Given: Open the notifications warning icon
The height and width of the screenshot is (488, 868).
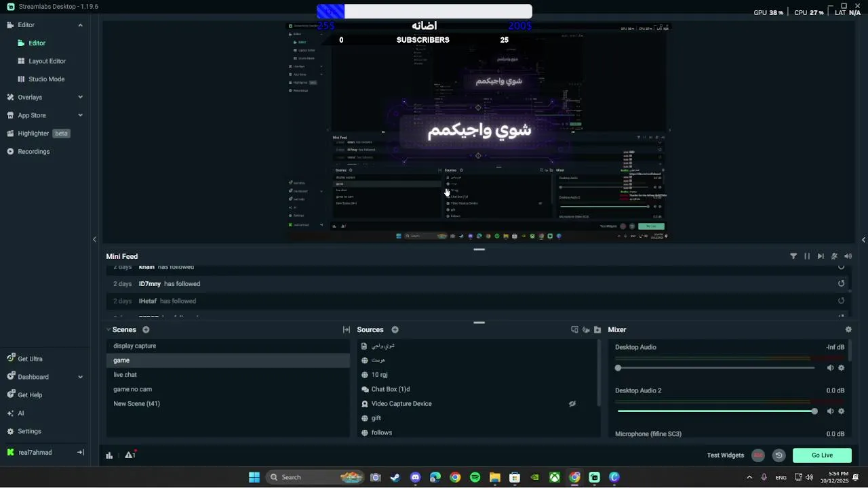Looking at the screenshot, I should 130,455.
